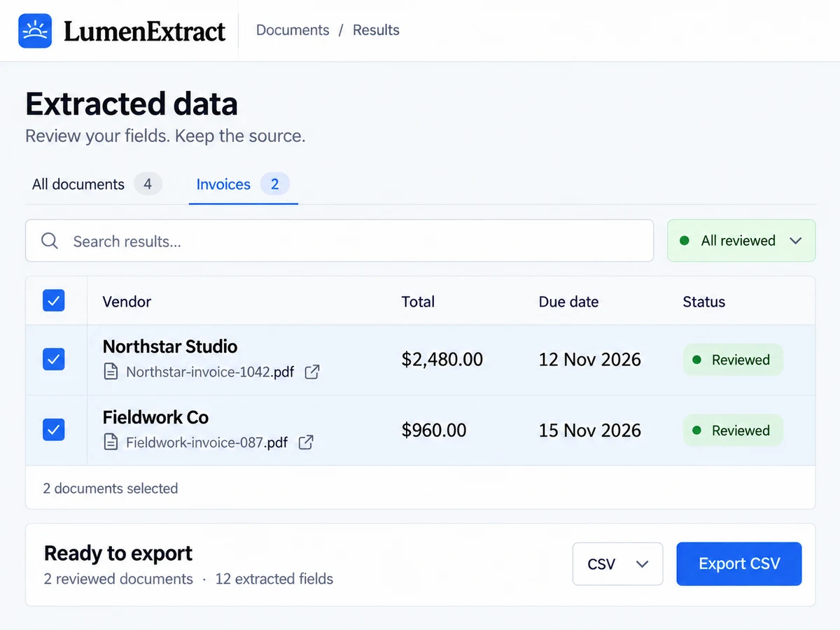840x630 pixels.
Task: Click the Vendor column header
Action: pyautogui.click(x=127, y=302)
